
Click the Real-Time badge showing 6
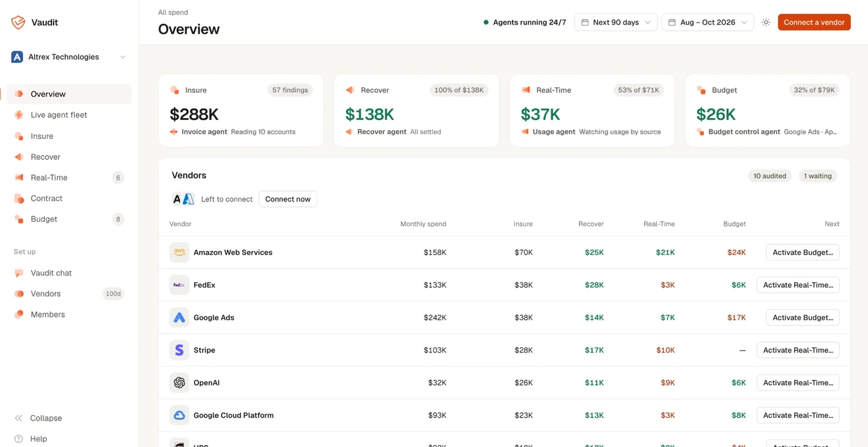(x=118, y=178)
